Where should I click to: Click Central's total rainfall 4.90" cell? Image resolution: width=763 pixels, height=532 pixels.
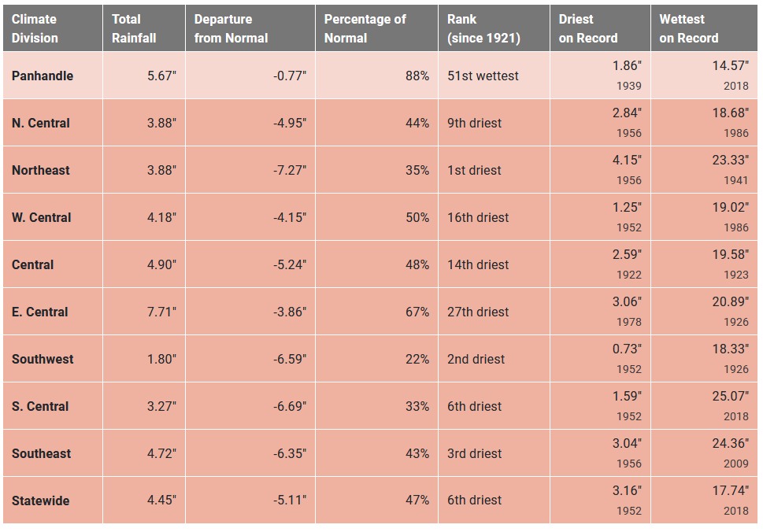(x=161, y=264)
